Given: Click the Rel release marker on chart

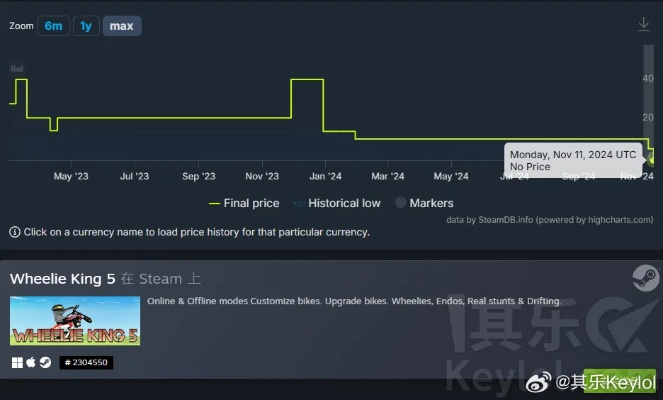Looking at the screenshot, I should [x=17, y=69].
